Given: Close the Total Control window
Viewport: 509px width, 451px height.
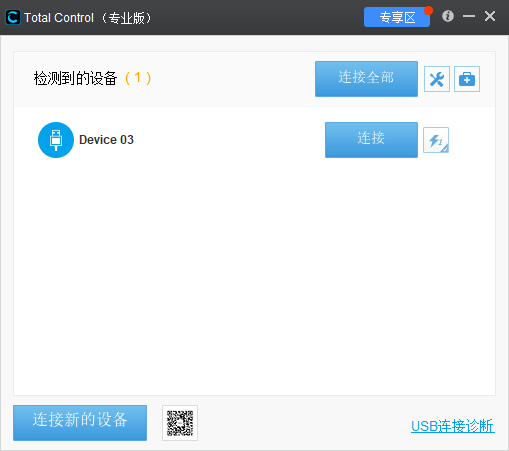Looking at the screenshot, I should click(x=490, y=16).
